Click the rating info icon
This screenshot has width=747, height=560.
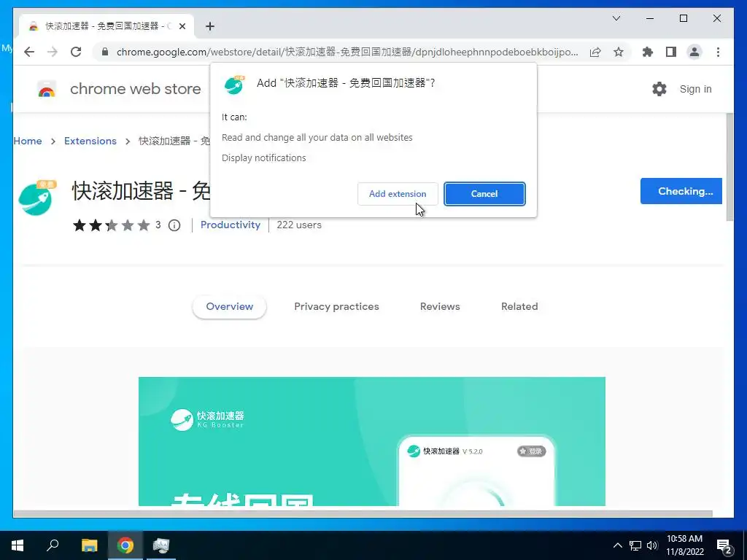coord(174,225)
